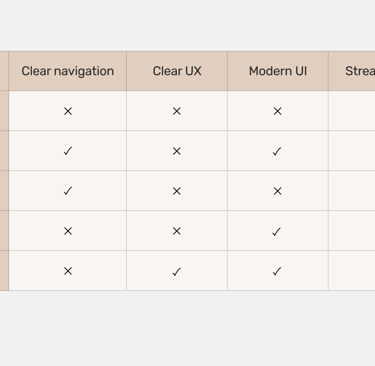This screenshot has width=375, height=366.
Task: Click the cross in last row under Clear navigation
Action: coord(68,271)
